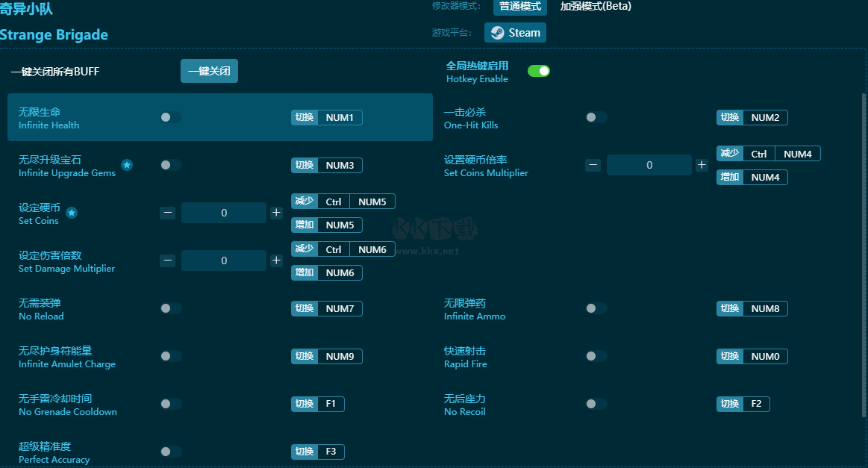Viewport: 868px width, 468px height.
Task: Enable the No Recoil toggle
Action: coord(596,404)
